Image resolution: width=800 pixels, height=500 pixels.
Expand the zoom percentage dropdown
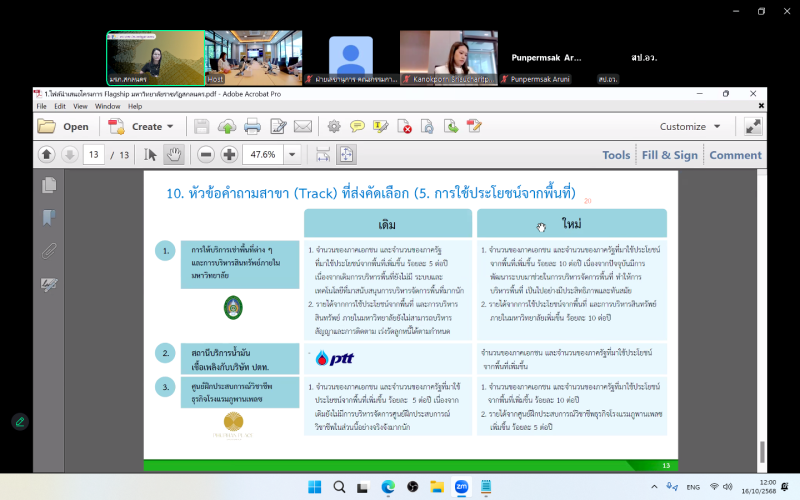293,155
